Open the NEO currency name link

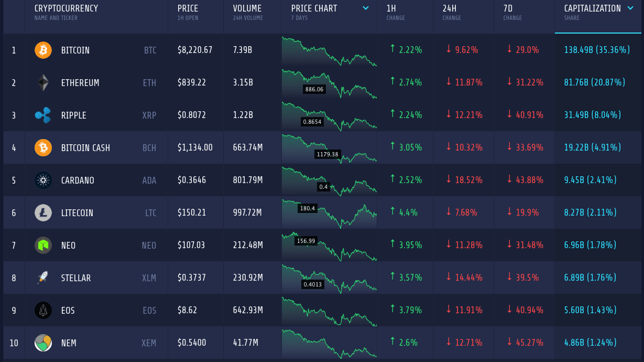(x=69, y=246)
